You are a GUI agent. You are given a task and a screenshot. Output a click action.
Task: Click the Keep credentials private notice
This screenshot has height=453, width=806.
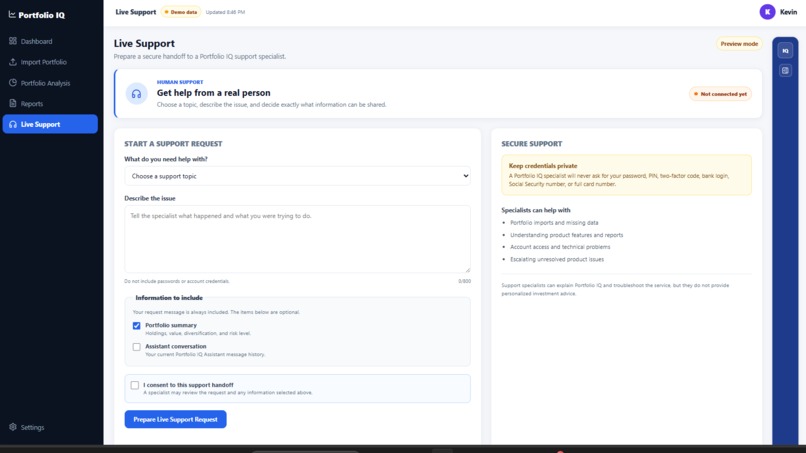[626, 175]
